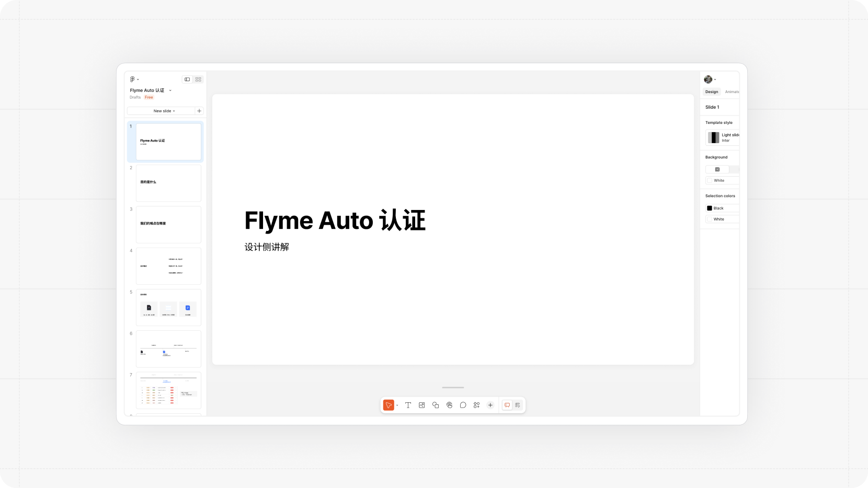Open the components and widgets tool
The height and width of the screenshot is (488, 868).
click(476, 405)
